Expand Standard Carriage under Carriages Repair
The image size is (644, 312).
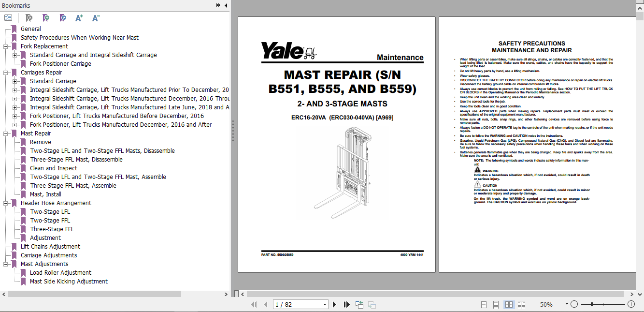15,81
